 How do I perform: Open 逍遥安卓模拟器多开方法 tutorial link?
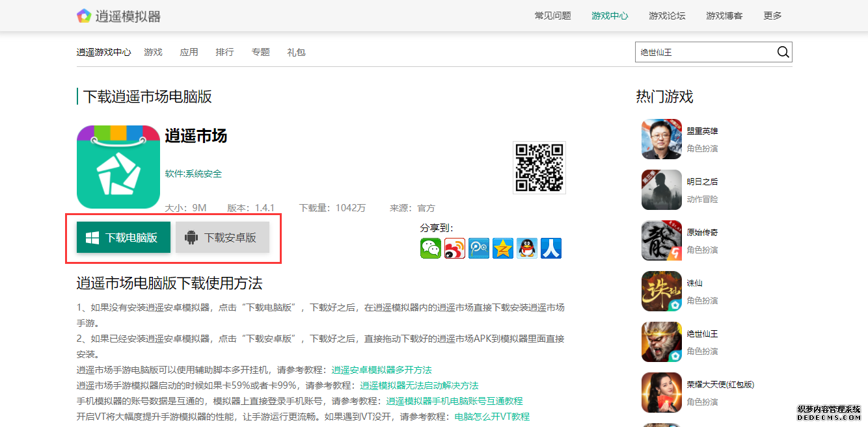click(381, 370)
